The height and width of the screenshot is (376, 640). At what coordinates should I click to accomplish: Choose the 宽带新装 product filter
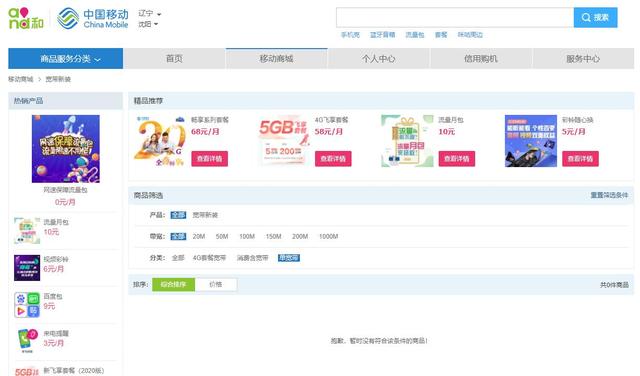(205, 215)
